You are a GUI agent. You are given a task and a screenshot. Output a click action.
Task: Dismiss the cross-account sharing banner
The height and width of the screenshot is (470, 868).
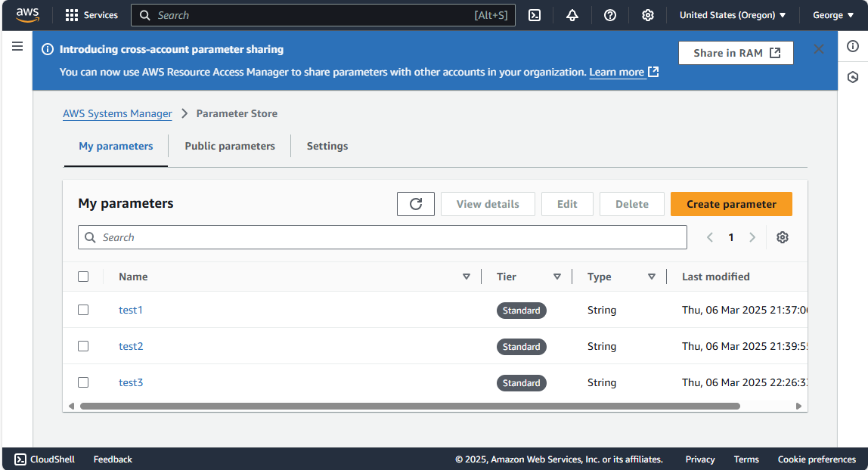(819, 50)
